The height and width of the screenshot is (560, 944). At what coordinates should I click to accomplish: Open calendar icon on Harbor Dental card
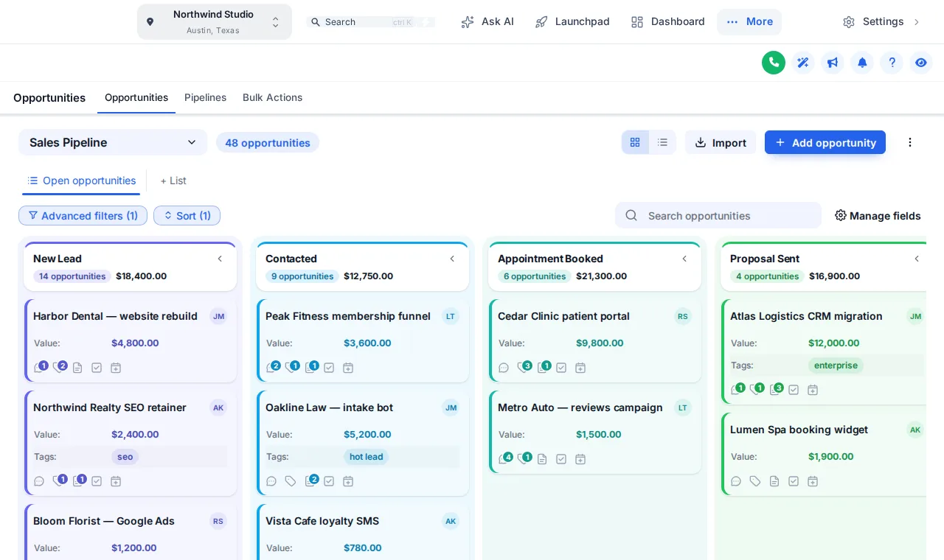tap(116, 368)
